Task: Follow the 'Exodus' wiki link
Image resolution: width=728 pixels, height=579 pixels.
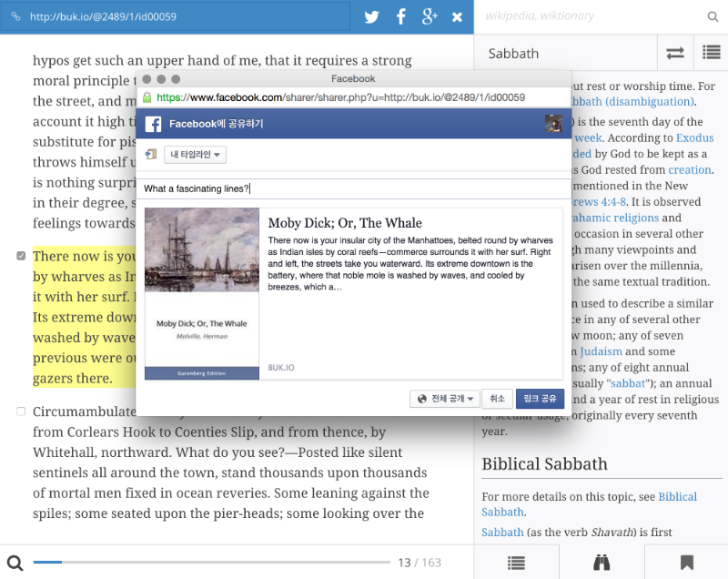Action: coord(695,137)
